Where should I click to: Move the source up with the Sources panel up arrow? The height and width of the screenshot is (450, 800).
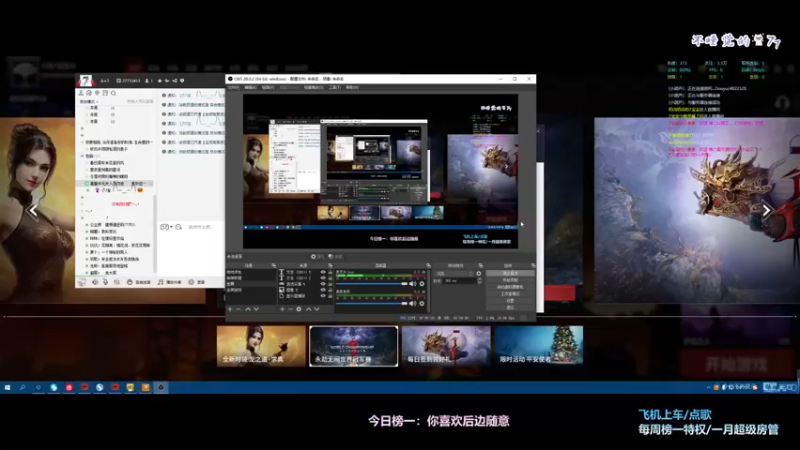pyautogui.click(x=309, y=309)
